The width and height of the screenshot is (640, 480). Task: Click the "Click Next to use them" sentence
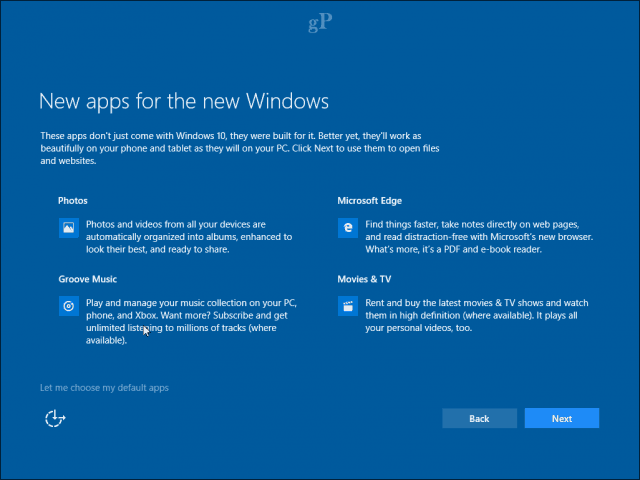click(x=366, y=148)
